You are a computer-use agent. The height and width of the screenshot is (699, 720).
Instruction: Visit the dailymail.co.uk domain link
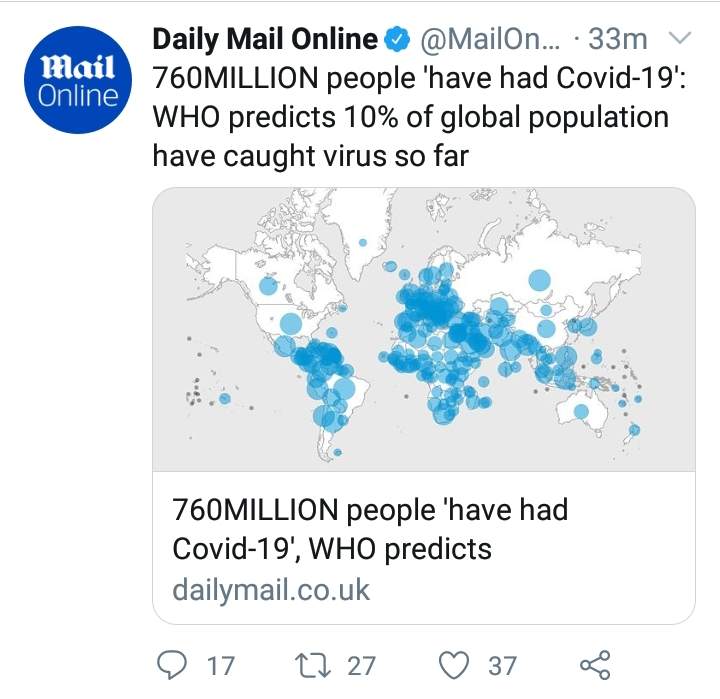tap(271, 590)
